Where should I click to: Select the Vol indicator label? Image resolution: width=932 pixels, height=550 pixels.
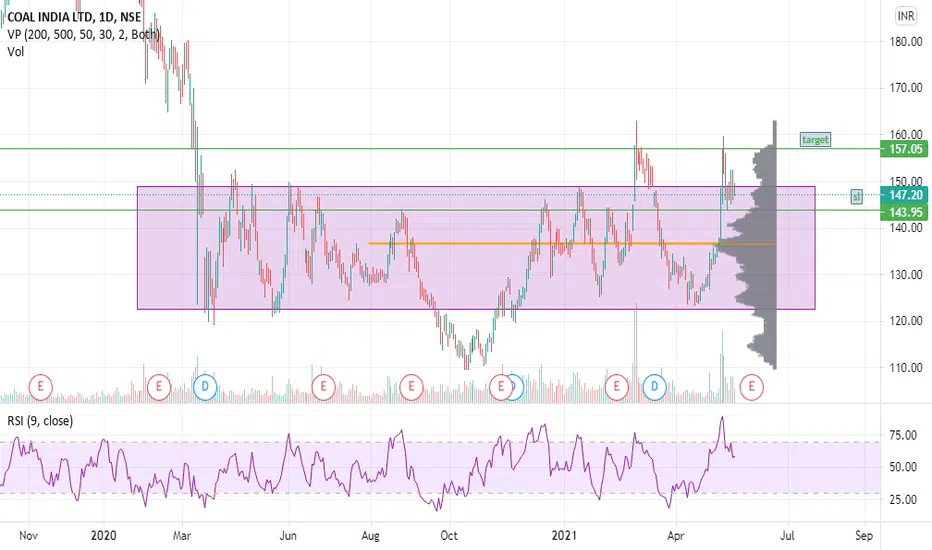[x=15, y=52]
